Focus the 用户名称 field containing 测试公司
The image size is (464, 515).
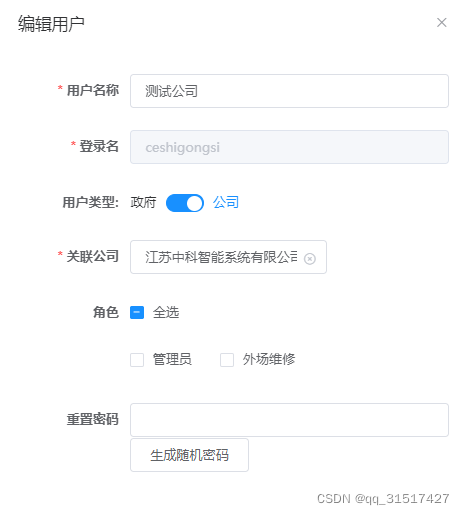(289, 91)
